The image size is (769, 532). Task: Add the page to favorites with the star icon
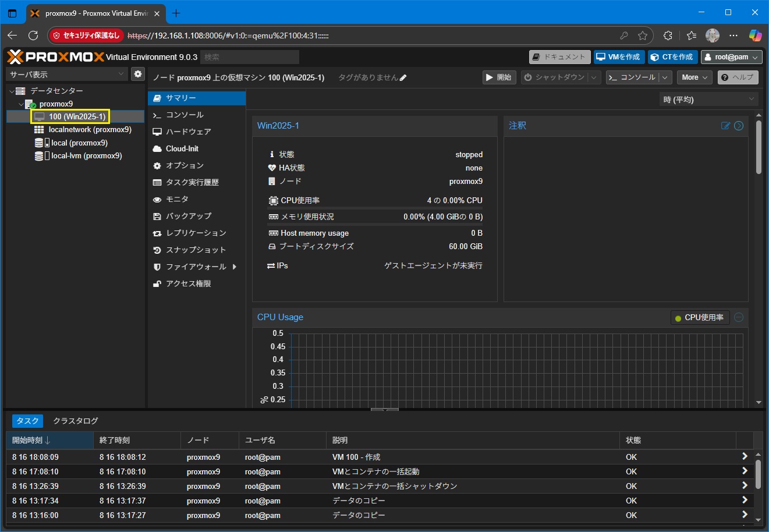tap(643, 36)
